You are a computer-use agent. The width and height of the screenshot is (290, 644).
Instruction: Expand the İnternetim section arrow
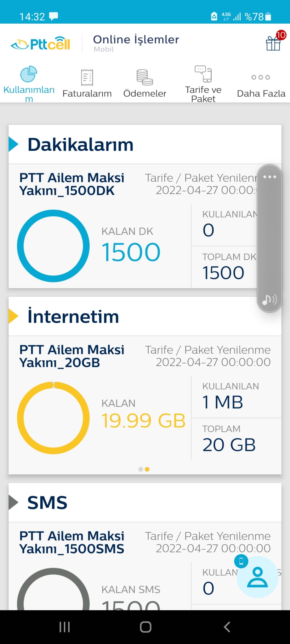(14, 316)
